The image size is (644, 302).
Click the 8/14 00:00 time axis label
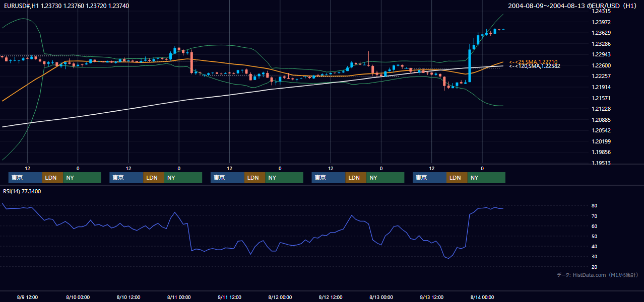482,297
